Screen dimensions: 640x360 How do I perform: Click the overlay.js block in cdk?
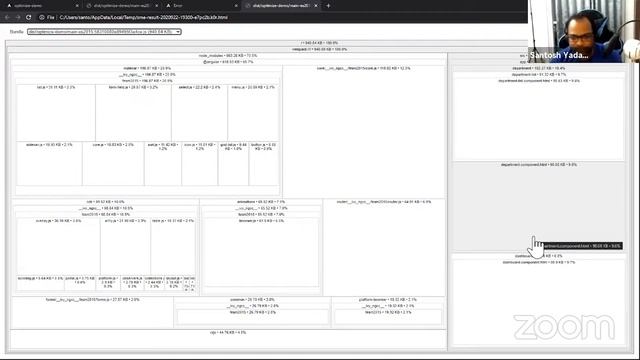click(x=58, y=247)
